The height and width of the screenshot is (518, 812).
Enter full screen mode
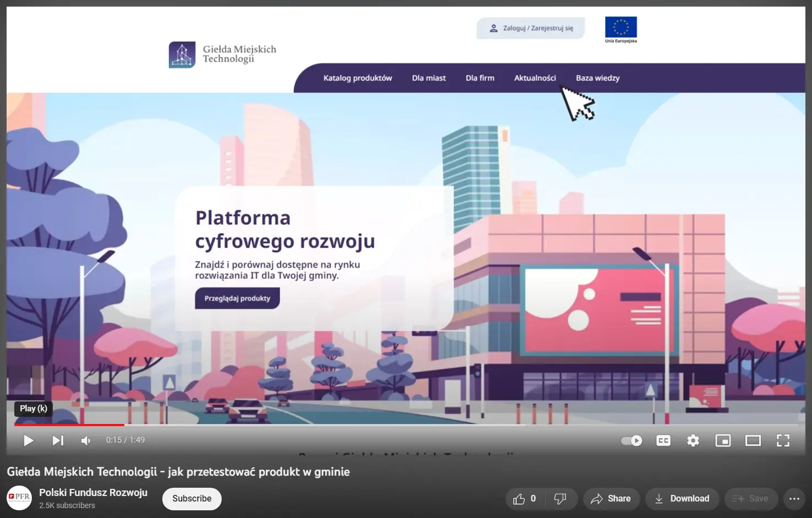click(x=783, y=440)
